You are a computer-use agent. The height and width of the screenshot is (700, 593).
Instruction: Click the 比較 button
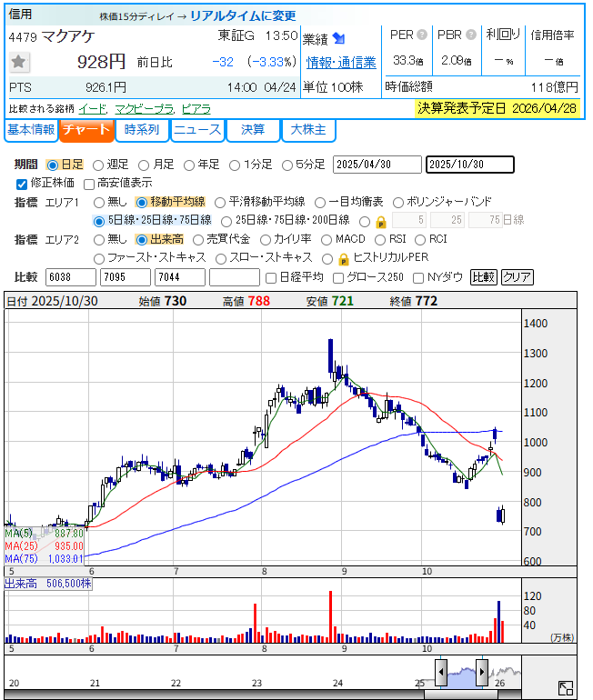[483, 277]
